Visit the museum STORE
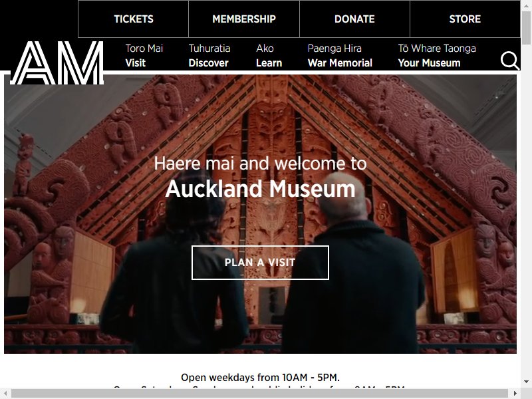 [x=465, y=19]
